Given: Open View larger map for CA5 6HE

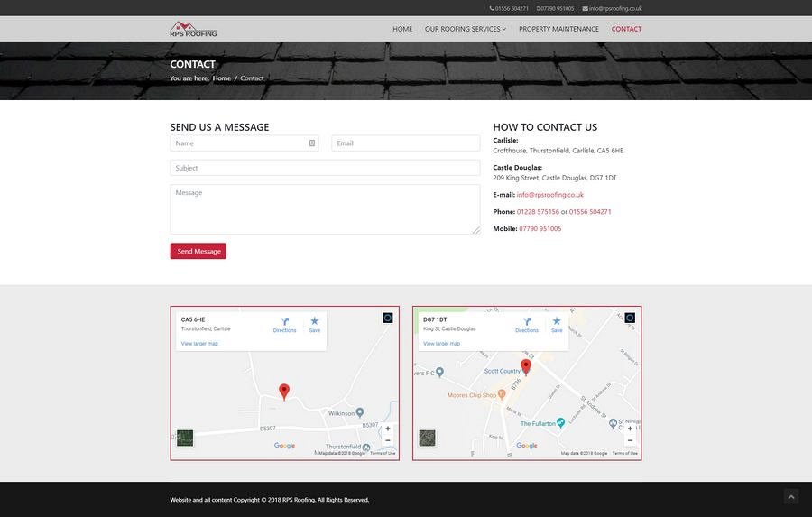Looking at the screenshot, I should (x=199, y=344).
